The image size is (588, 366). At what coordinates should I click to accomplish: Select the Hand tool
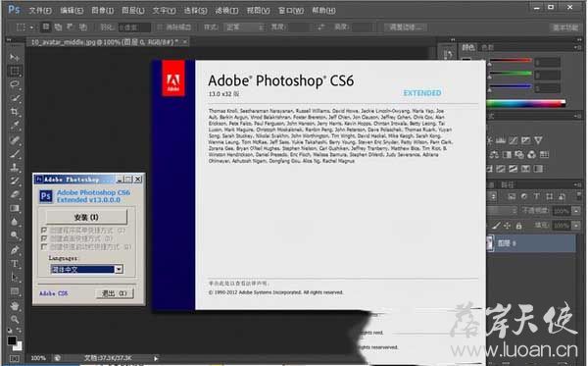click(15, 305)
